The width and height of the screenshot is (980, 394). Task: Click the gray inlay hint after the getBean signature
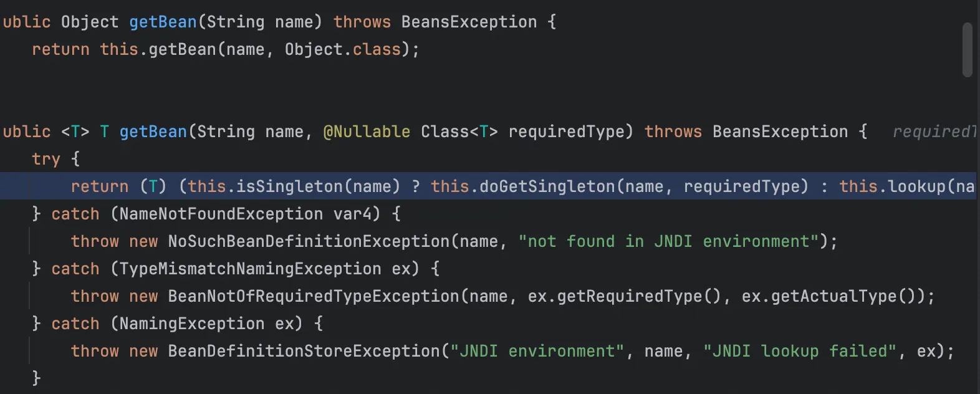[x=934, y=132]
